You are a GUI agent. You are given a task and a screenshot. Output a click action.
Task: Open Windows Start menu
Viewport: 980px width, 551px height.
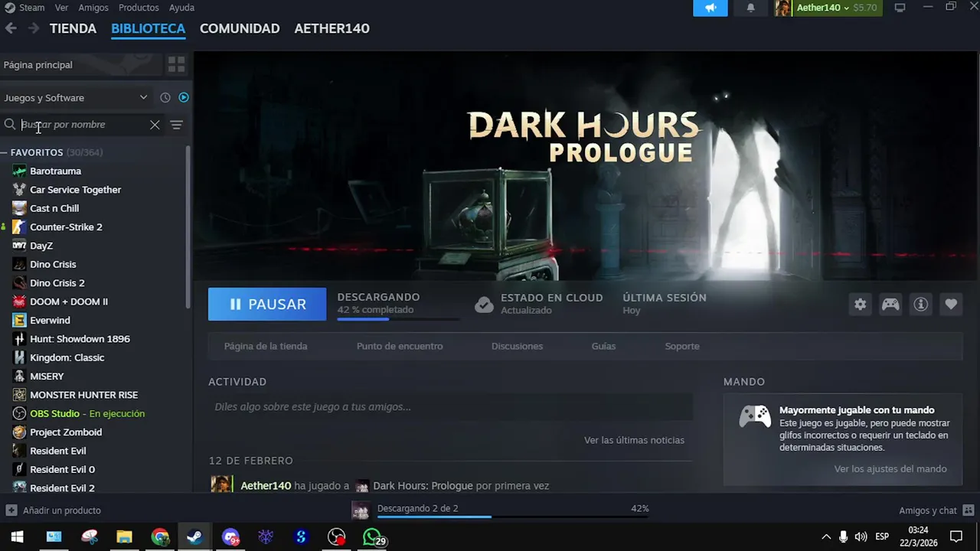click(x=17, y=537)
